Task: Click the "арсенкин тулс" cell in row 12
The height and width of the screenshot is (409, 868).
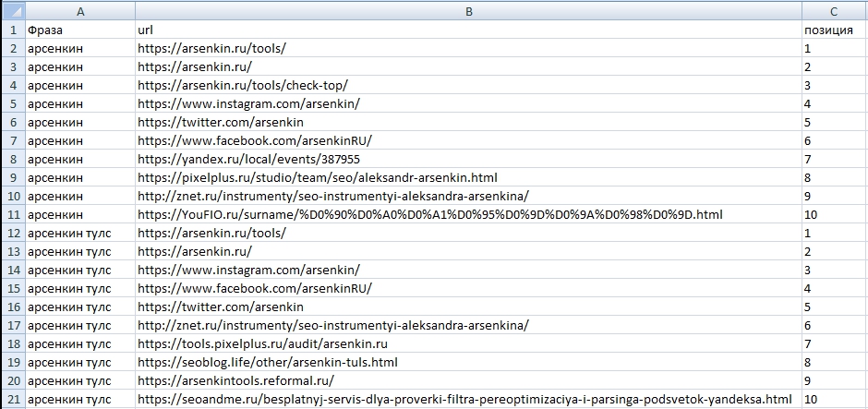Action: 79,233
